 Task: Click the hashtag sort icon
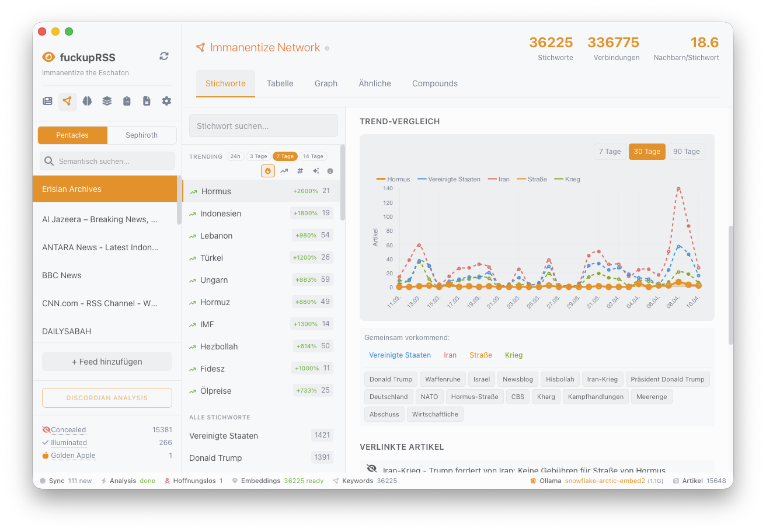(x=300, y=170)
